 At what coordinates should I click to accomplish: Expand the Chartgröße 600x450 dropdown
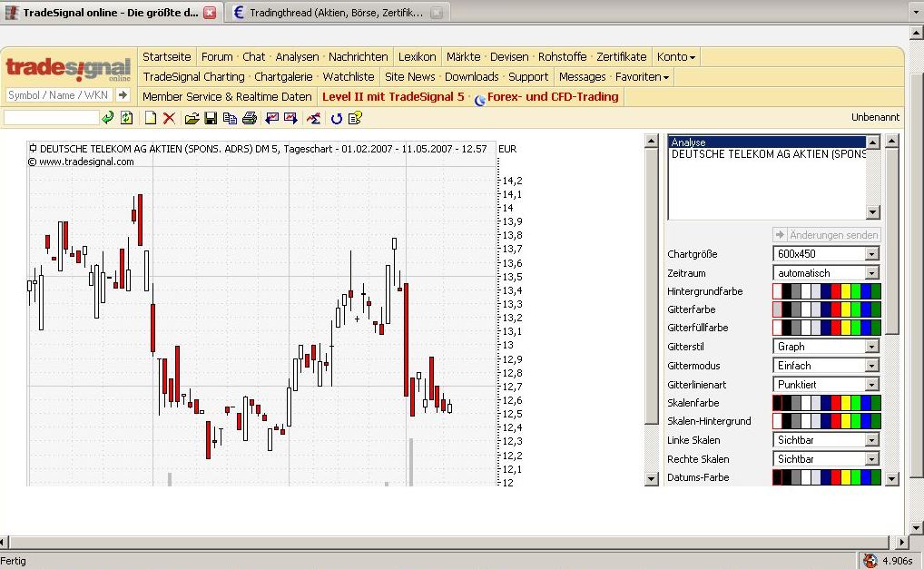pos(871,254)
